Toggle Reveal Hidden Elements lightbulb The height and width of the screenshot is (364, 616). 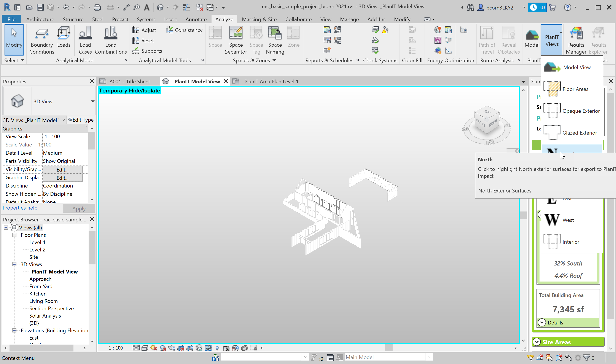click(x=217, y=348)
